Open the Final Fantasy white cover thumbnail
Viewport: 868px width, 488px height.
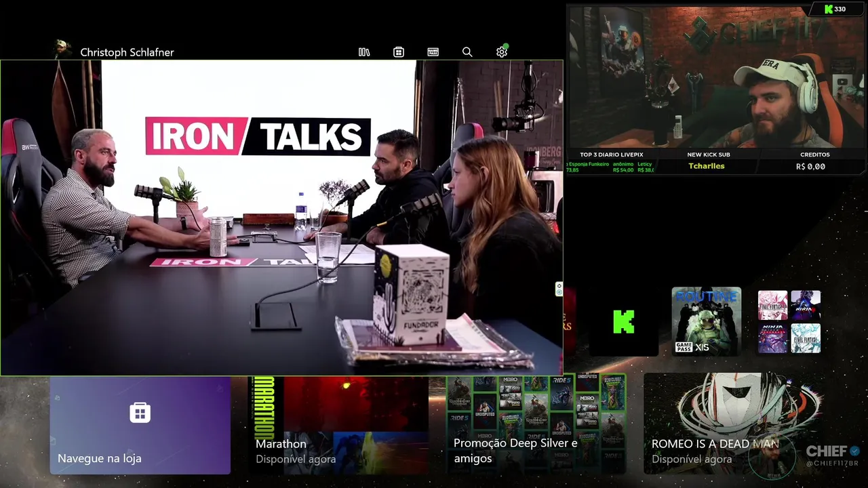(x=806, y=338)
